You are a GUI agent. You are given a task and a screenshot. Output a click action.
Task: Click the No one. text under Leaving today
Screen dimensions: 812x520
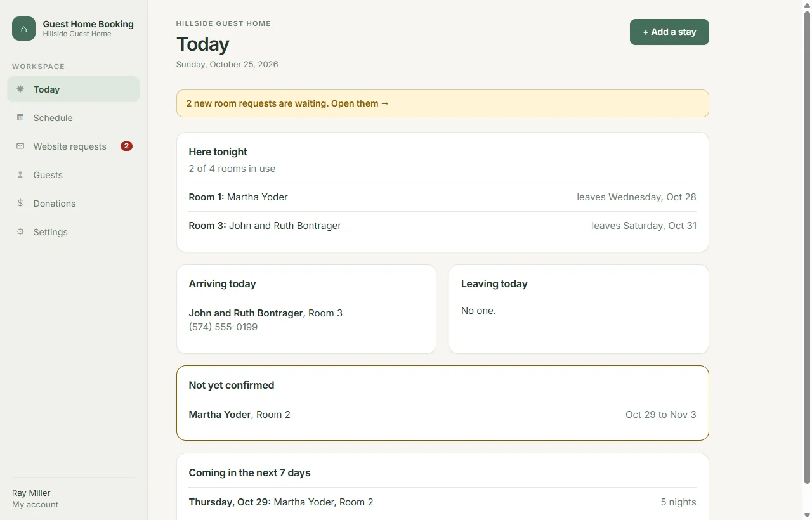[478, 311]
